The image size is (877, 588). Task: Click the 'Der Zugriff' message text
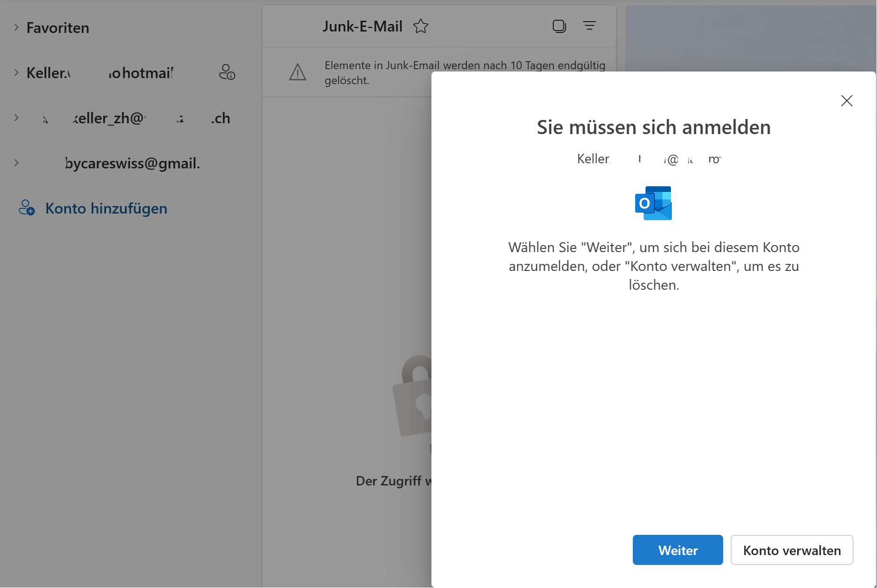[394, 481]
